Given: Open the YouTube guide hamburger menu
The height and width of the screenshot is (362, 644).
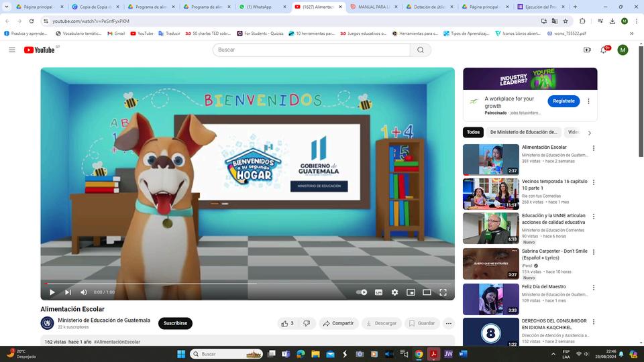Looking at the screenshot, I should pyautogui.click(x=12, y=50).
